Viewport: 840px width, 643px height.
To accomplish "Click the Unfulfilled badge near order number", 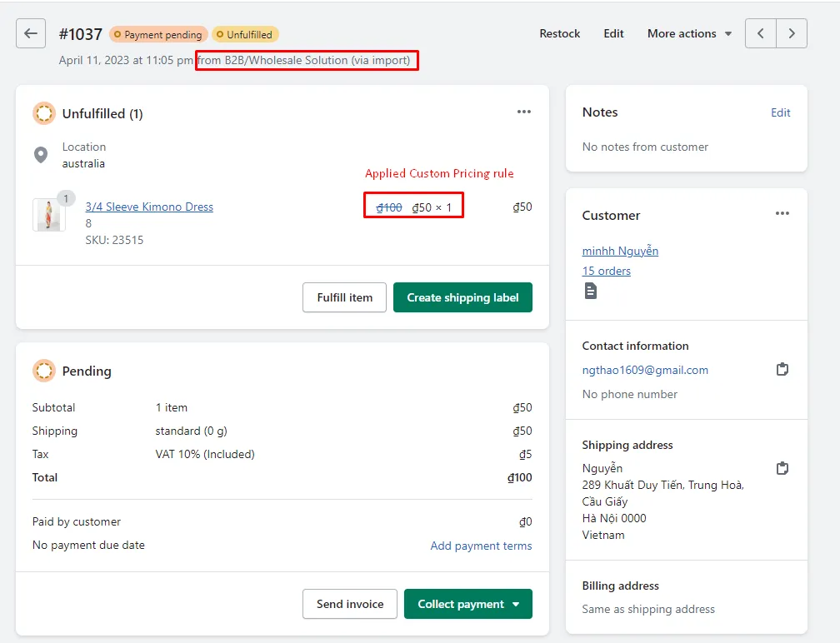I will coord(245,34).
